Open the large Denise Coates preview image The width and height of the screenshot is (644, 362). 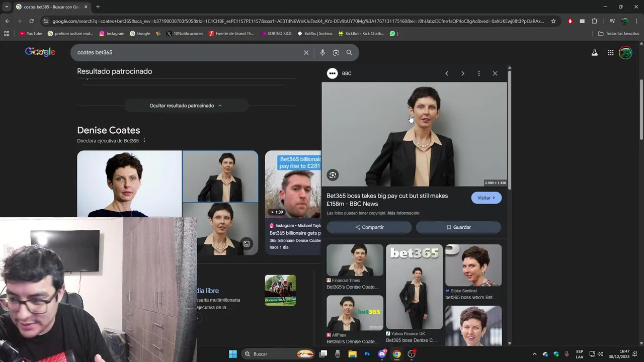pos(415,134)
